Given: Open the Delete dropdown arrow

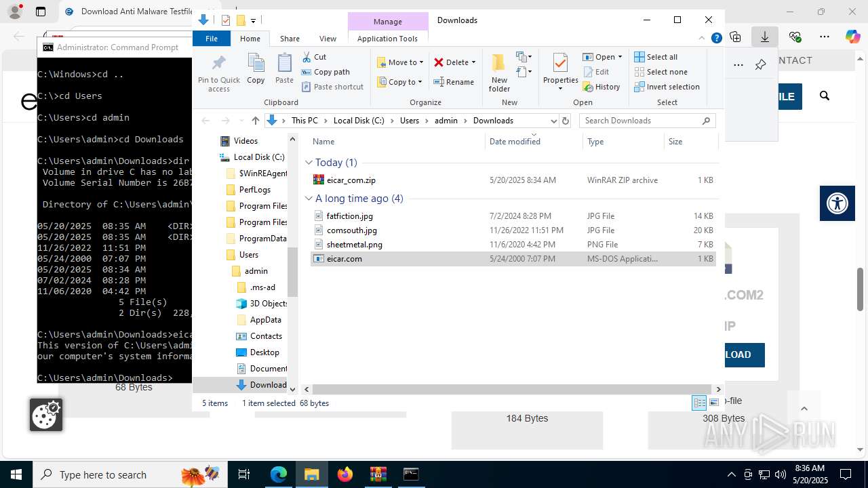Looking at the screenshot, I should pyautogui.click(x=473, y=62).
